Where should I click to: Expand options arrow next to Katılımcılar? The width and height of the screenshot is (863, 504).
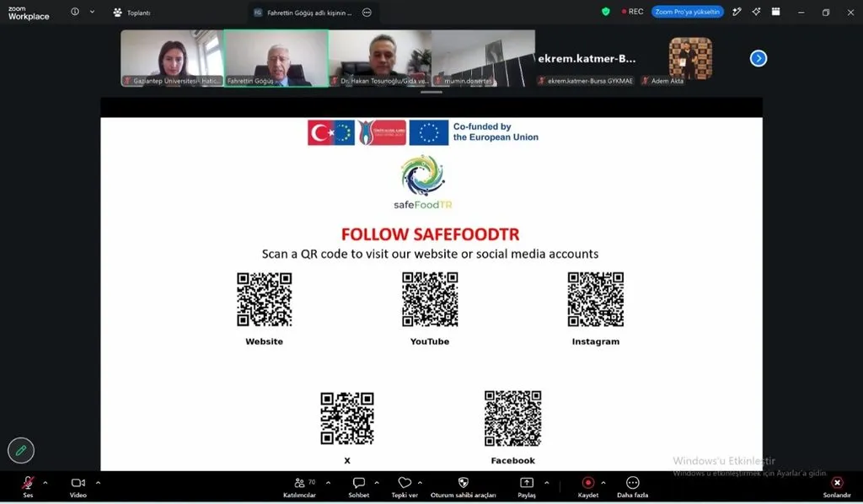(x=328, y=483)
